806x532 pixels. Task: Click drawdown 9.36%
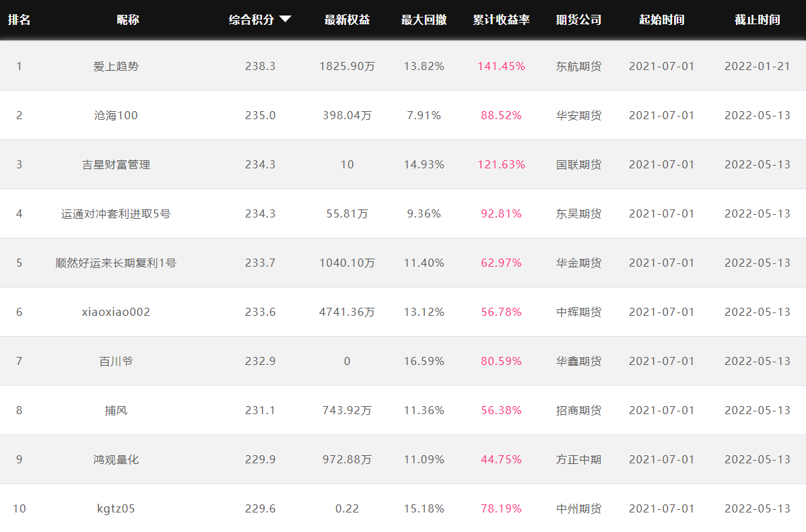click(x=424, y=214)
